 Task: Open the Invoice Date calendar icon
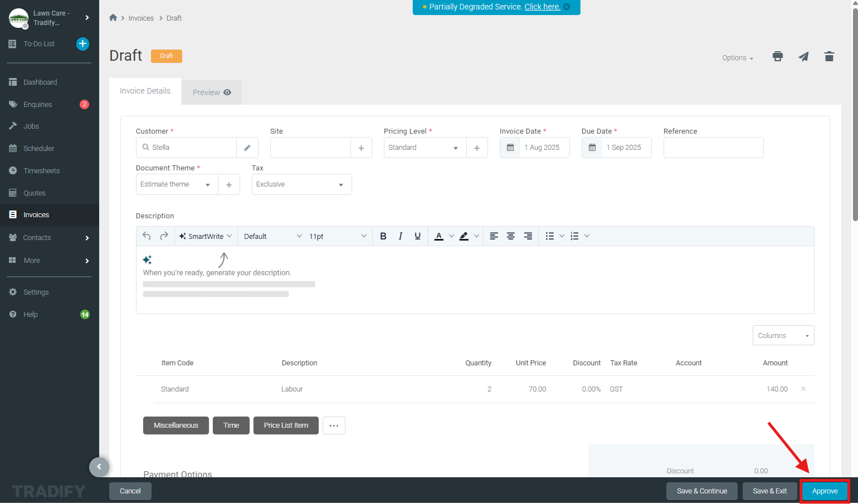coord(510,148)
